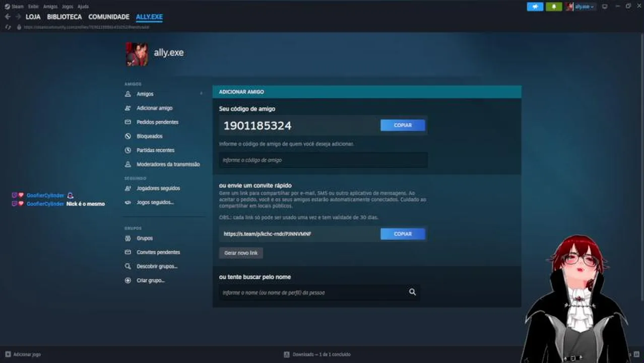Image resolution: width=644 pixels, height=363 pixels.
Task: Open Jogadores seguidos
Action: coord(158,188)
